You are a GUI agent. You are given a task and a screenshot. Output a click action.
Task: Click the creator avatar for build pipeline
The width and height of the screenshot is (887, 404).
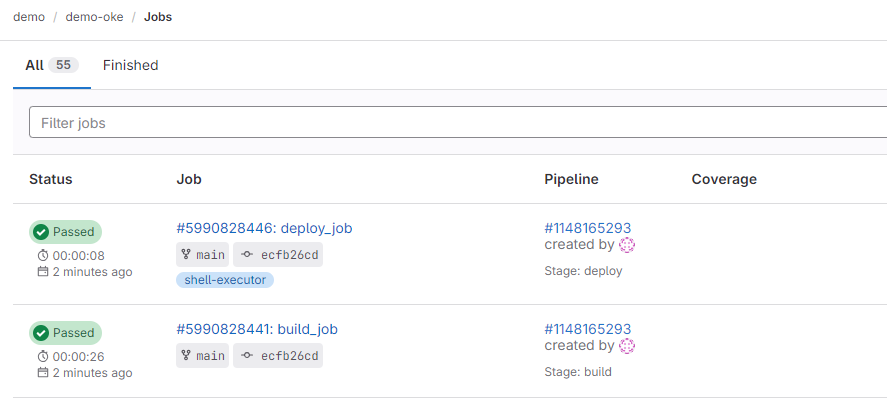pyautogui.click(x=628, y=346)
